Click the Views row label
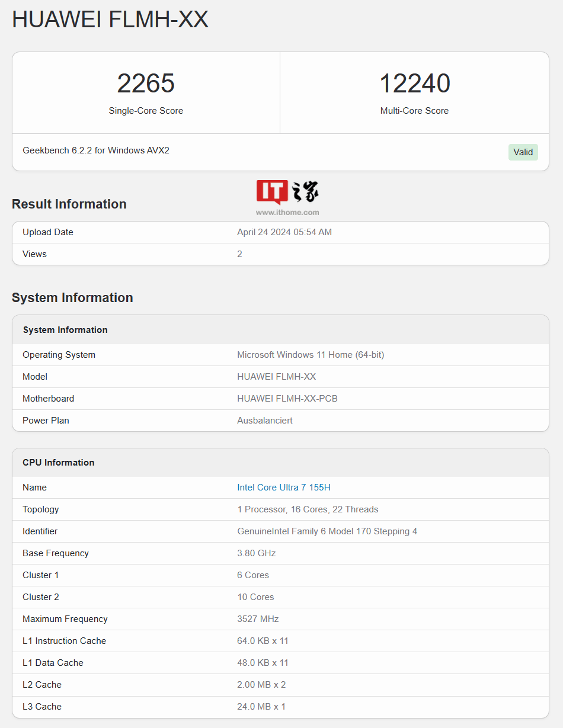Viewport: 563px width, 728px height. point(34,254)
